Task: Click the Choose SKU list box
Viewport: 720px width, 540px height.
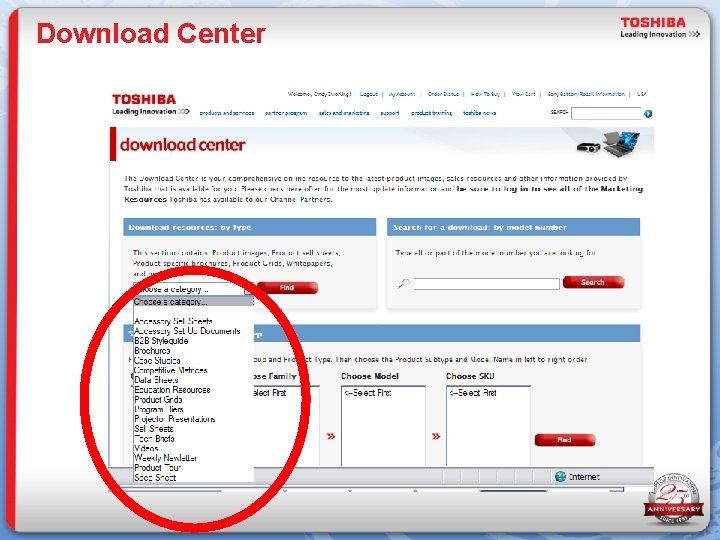Action: click(x=488, y=426)
